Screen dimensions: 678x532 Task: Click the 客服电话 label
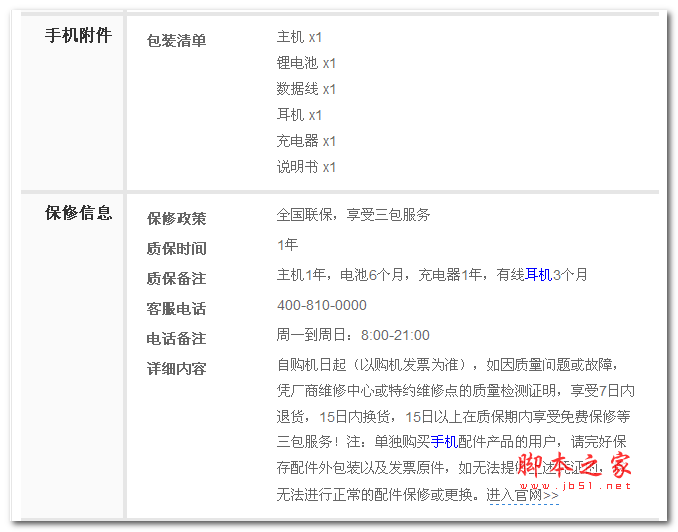176,309
